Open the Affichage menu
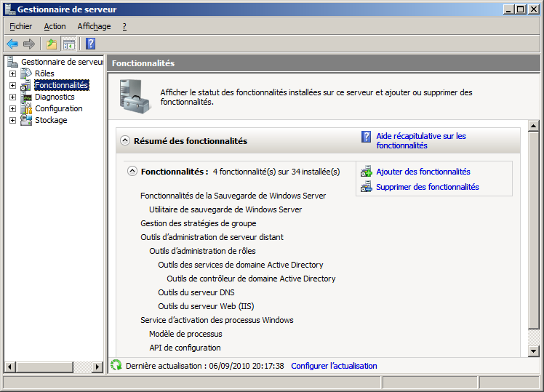The height and width of the screenshot is (392, 544). click(94, 26)
